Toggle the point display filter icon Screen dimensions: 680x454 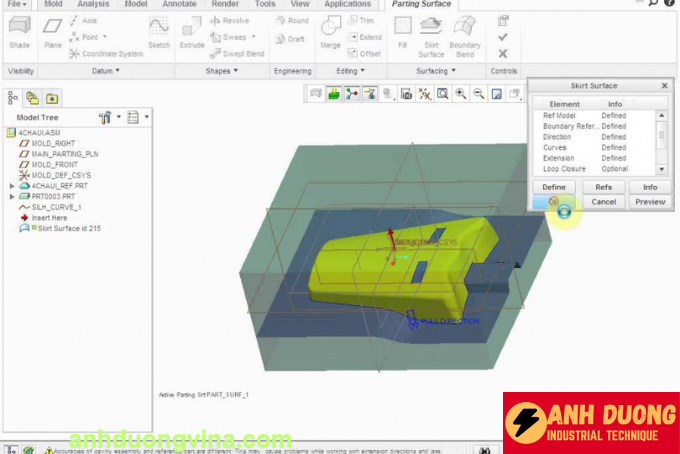click(370, 94)
